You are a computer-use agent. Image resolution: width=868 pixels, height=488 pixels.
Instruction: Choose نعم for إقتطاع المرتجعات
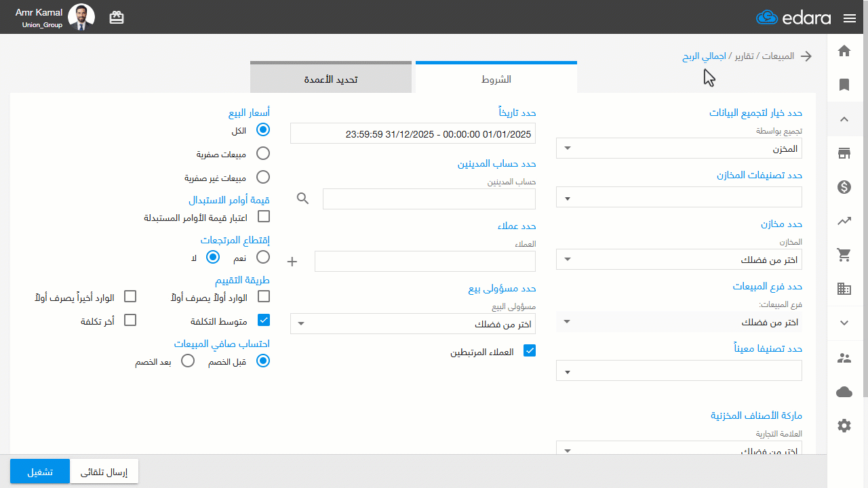(x=263, y=257)
